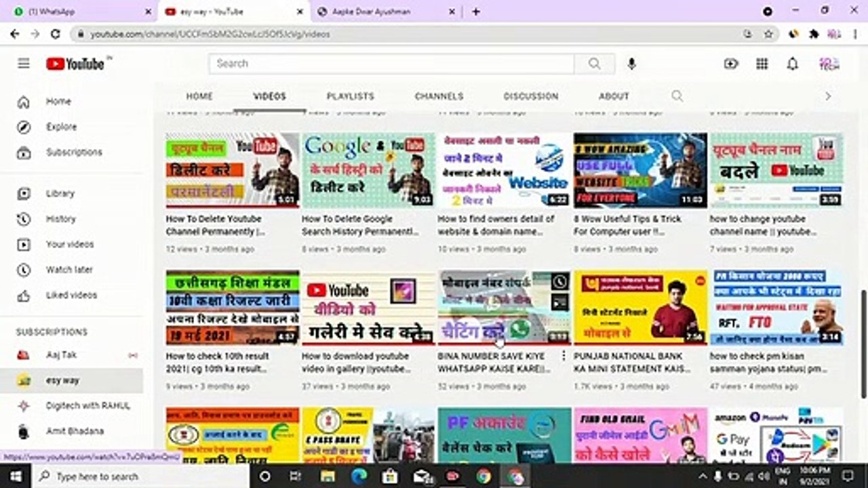Open the Chrome extensions puzzle icon
The width and height of the screenshot is (868, 488).
(x=814, y=34)
